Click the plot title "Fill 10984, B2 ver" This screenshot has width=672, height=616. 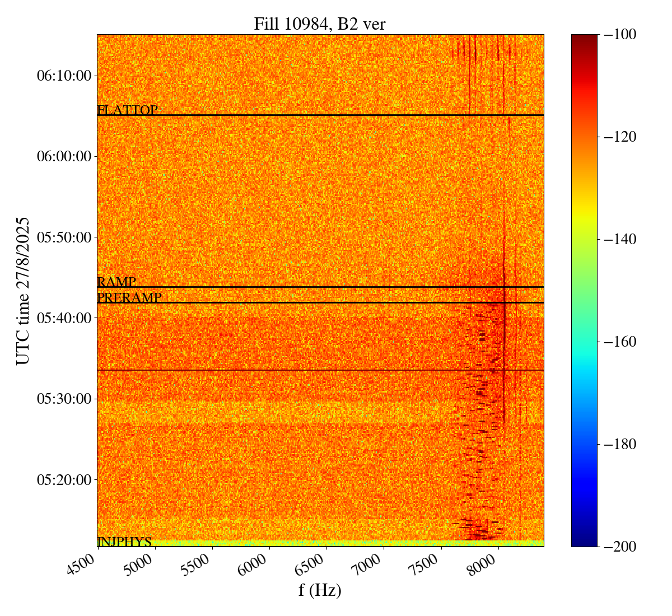coord(319,24)
